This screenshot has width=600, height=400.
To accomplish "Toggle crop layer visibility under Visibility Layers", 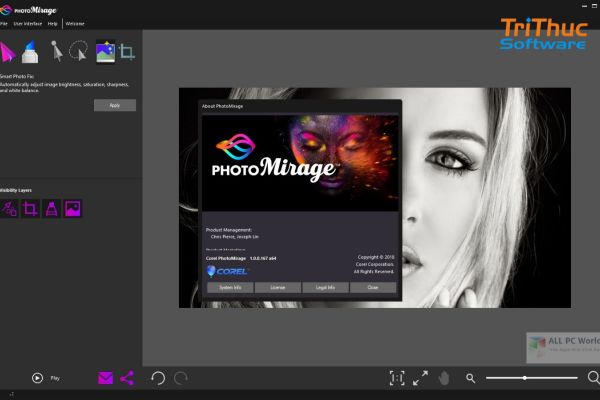I will [30, 209].
